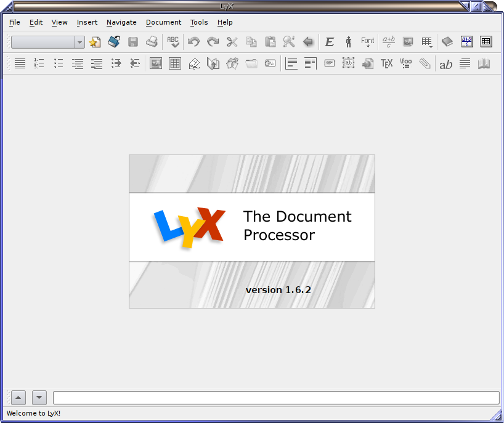
Task: Insert a hyperlink icon
Action: [x=367, y=63]
